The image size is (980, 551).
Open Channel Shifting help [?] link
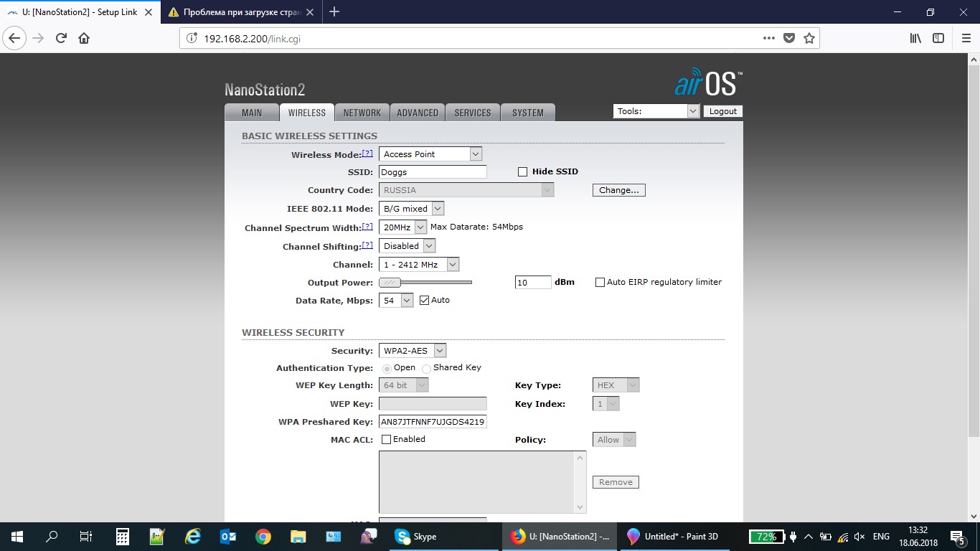pos(367,245)
